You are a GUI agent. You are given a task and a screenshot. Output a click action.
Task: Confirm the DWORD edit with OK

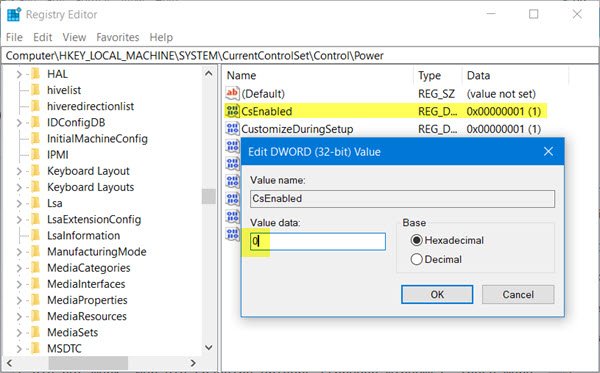pyautogui.click(x=437, y=294)
